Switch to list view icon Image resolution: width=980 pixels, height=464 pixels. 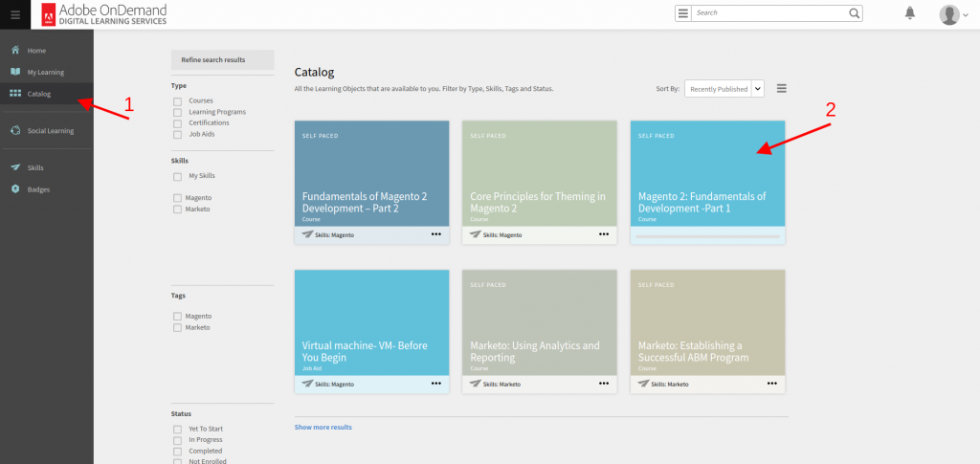pos(781,89)
